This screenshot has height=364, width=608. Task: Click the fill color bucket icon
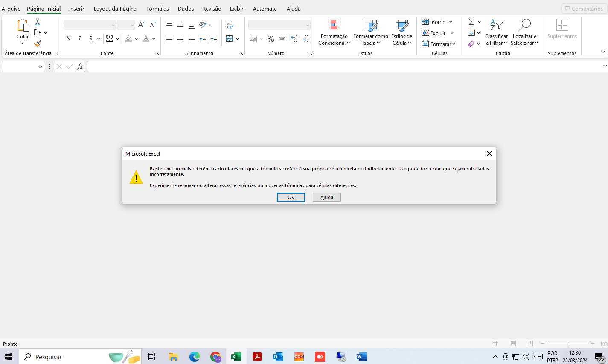tap(128, 39)
